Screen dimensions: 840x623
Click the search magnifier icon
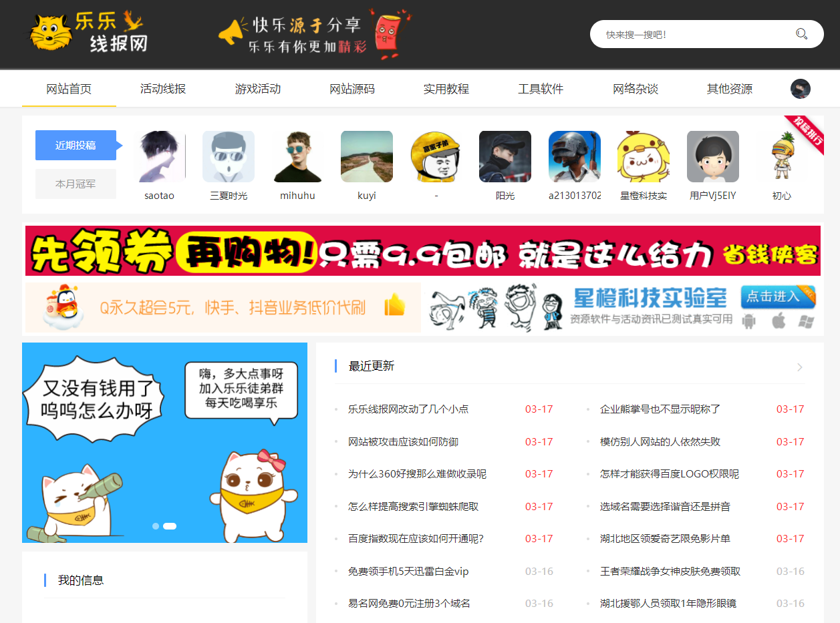coord(801,33)
